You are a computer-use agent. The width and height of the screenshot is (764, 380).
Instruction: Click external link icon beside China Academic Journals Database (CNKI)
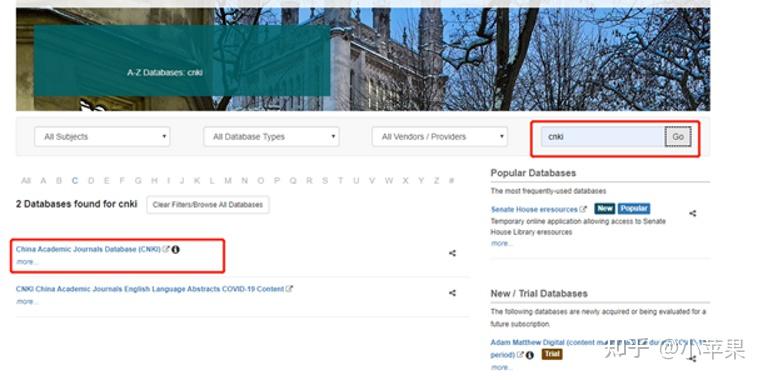pos(166,249)
